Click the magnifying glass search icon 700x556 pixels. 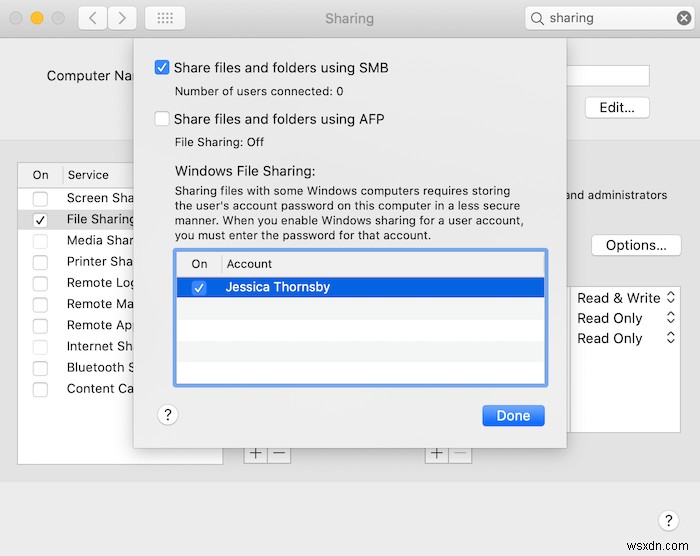click(537, 18)
